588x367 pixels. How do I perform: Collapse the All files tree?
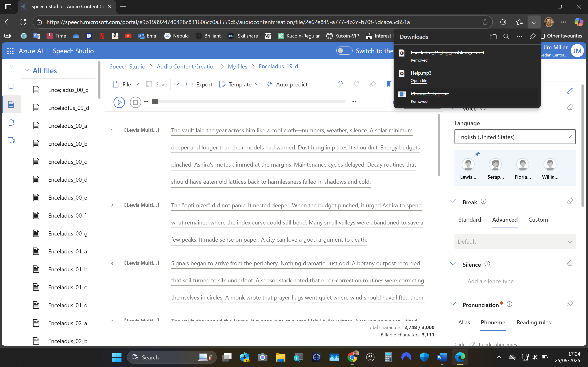click(x=27, y=70)
